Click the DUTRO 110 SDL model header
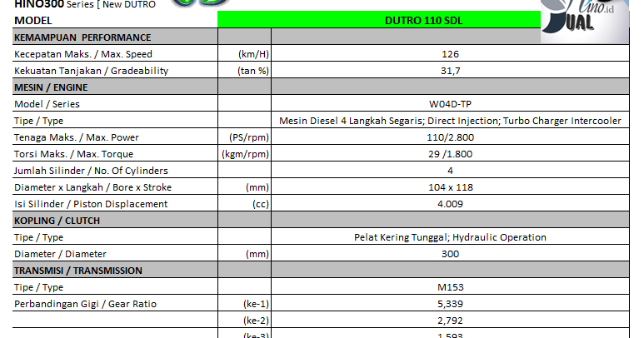The height and width of the screenshot is (338, 644). coord(423,20)
